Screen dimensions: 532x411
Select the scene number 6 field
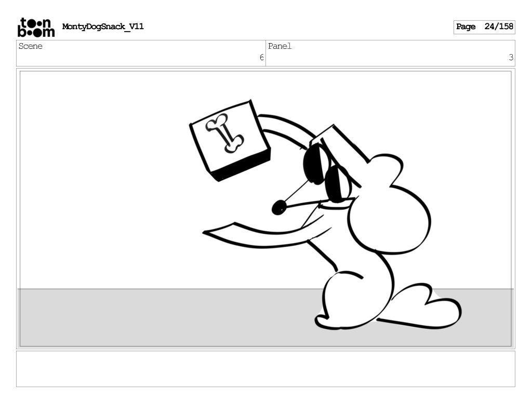pos(261,58)
